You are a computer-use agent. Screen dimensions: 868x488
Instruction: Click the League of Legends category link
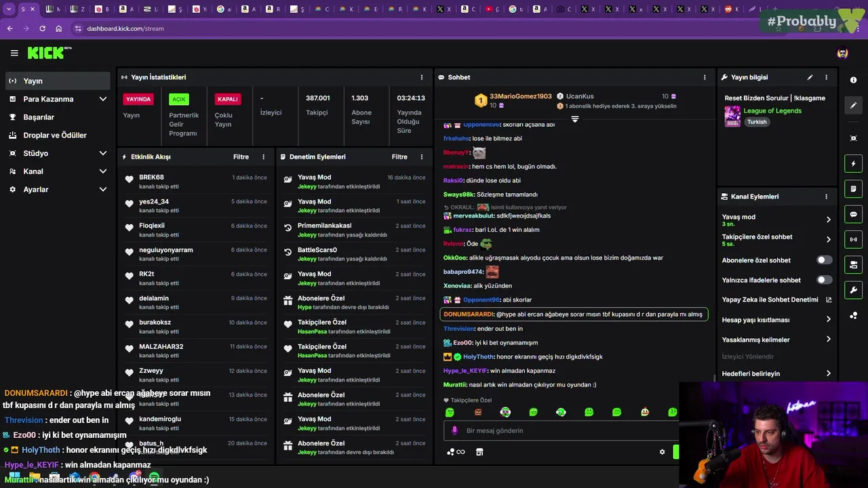772,110
